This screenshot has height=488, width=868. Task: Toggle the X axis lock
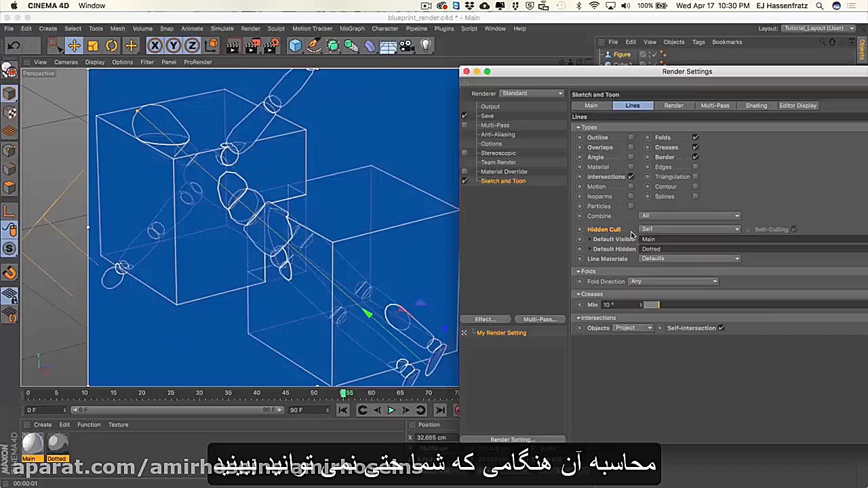(x=155, y=45)
